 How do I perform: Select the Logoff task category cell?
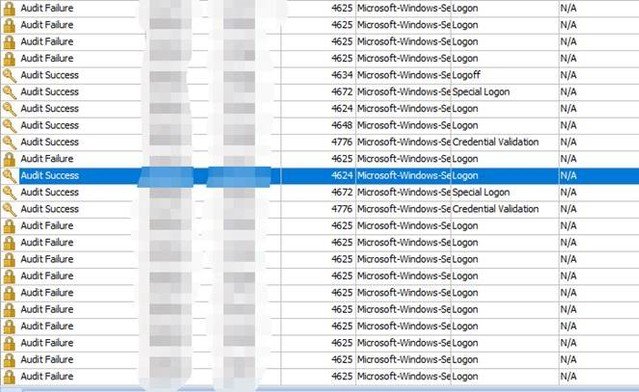505,75
